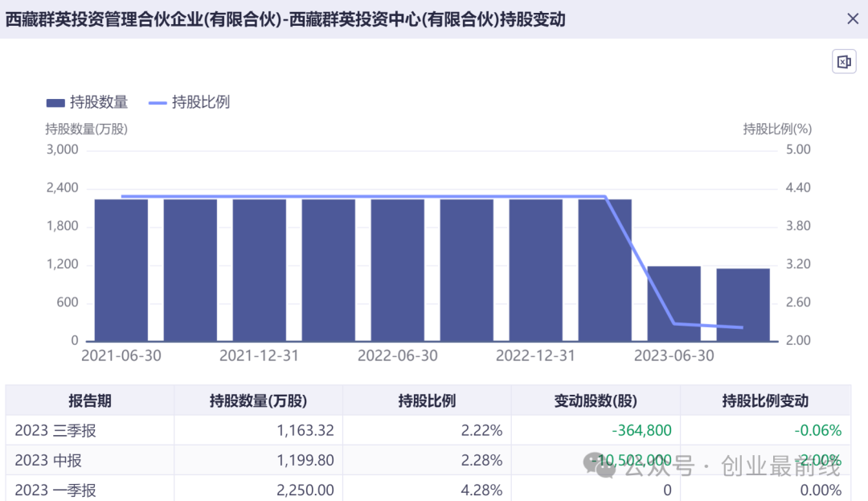The image size is (868, 501).
Task: Click the bar above 2022-06-30
Action: click(x=398, y=270)
